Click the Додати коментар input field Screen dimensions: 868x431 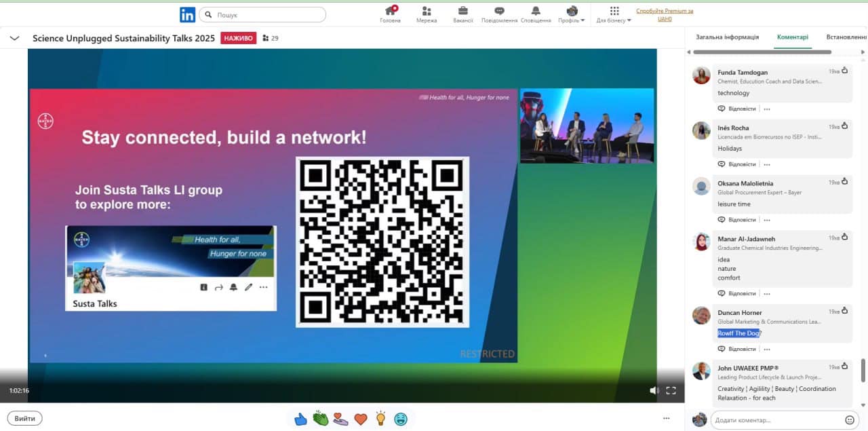[776, 420]
